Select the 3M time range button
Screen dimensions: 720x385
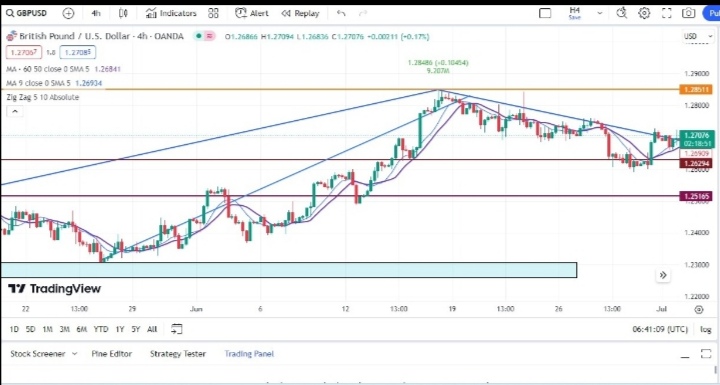coord(64,329)
